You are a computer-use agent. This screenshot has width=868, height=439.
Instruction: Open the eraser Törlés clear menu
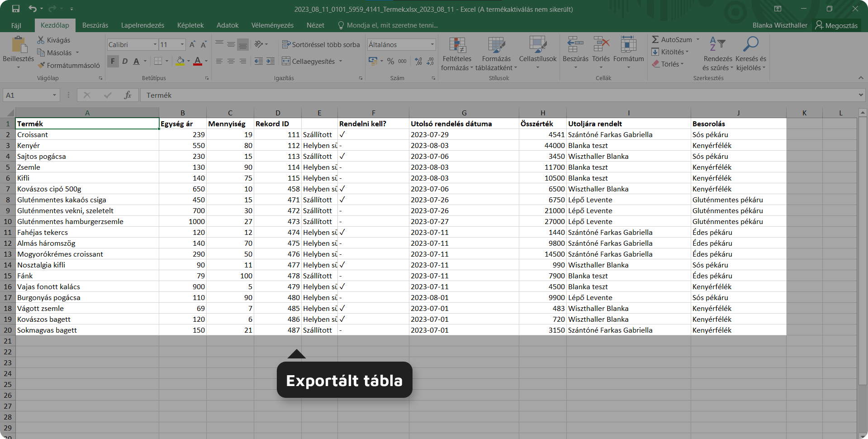click(x=668, y=64)
